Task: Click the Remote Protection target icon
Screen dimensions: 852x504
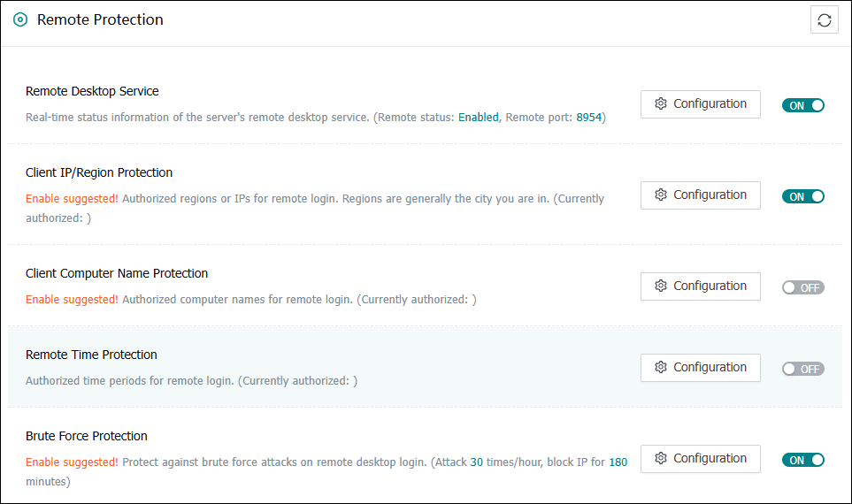Action: pyautogui.click(x=20, y=20)
